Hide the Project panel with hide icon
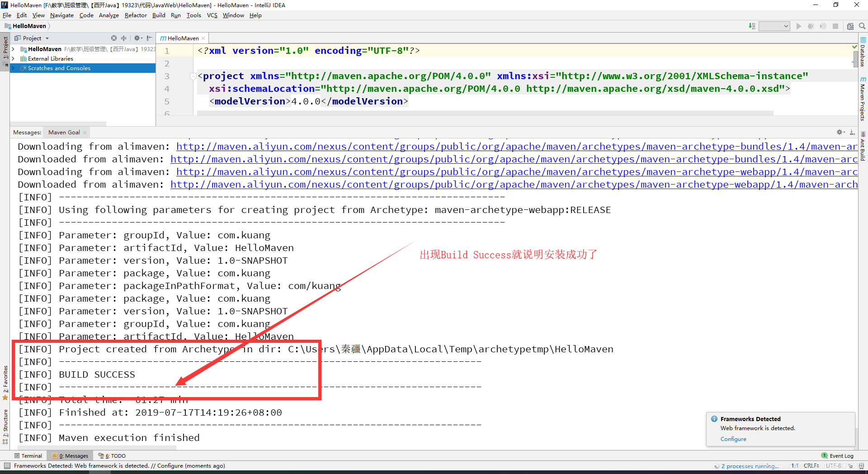Screen dimensions: 868x474 click(149, 38)
